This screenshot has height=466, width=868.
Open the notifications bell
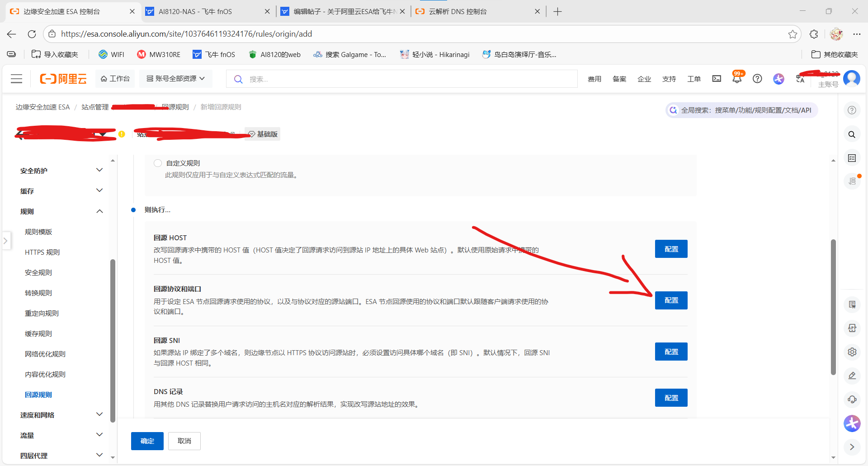click(x=737, y=79)
